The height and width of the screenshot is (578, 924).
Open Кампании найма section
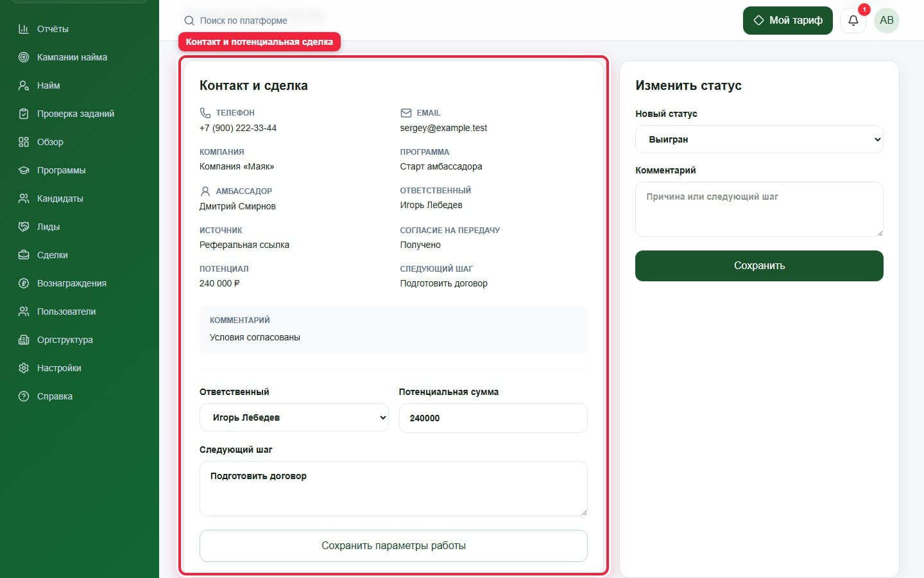(x=72, y=57)
